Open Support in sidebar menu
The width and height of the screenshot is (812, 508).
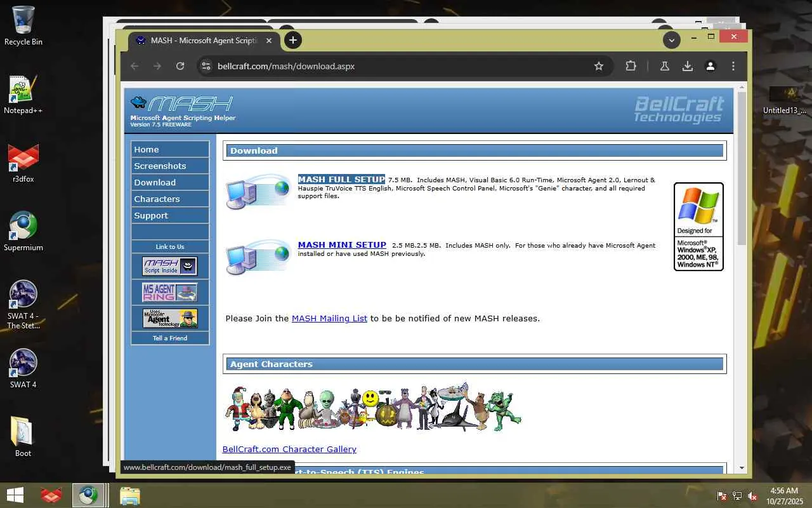click(x=170, y=215)
